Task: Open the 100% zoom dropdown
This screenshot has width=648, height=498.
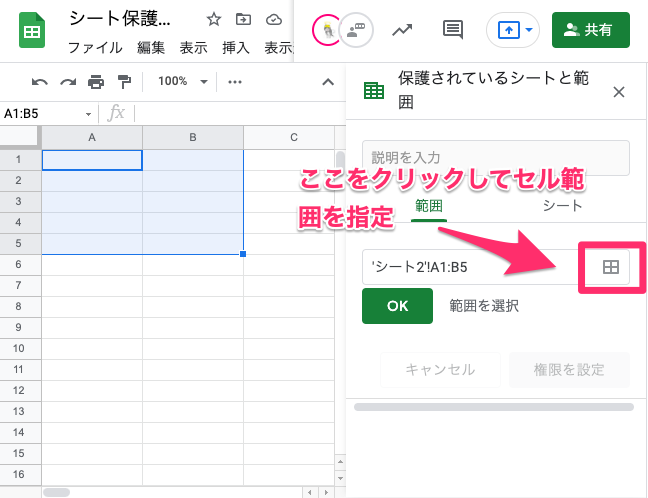Action: coord(184,82)
